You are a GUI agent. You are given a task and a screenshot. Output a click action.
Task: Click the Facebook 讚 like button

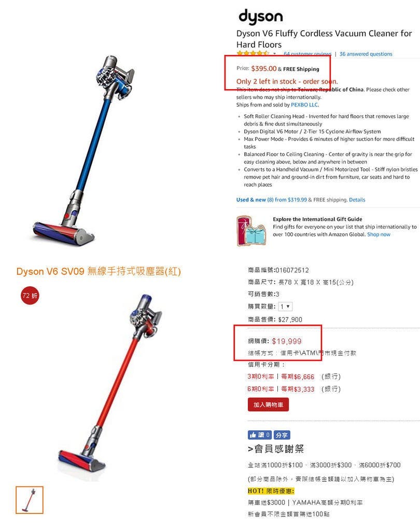pos(259,435)
